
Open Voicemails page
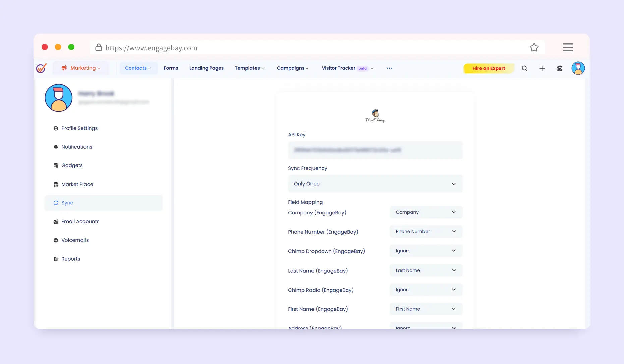(x=75, y=240)
